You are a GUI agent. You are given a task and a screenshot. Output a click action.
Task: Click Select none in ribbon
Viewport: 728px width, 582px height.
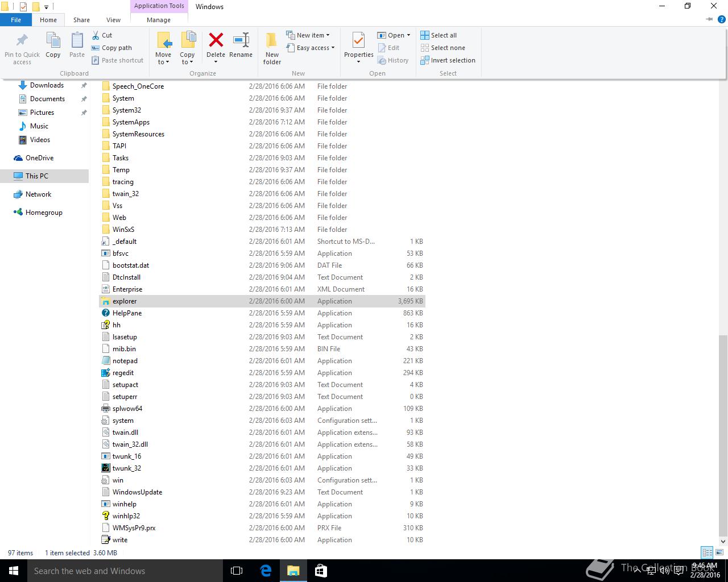coord(442,48)
